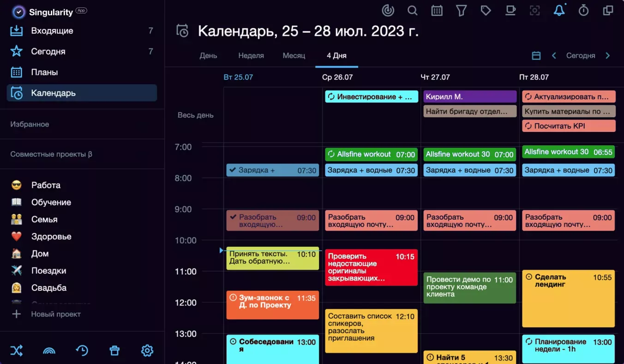Open the filter funnel icon
The height and width of the screenshot is (364, 624).
(x=461, y=10)
